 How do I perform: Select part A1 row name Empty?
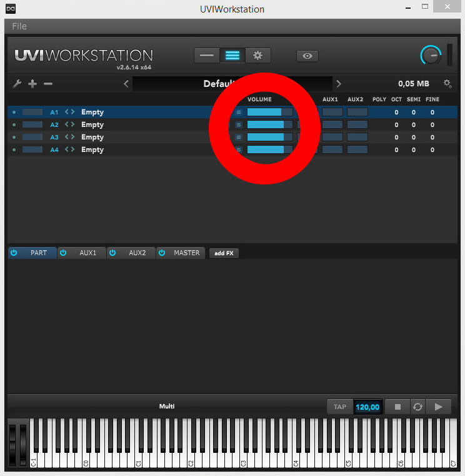92,112
